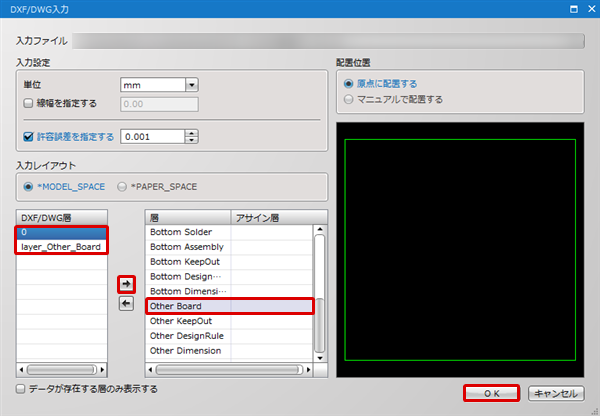This screenshot has height=416, width=600.
Task: Click layer list scroll up arrow
Action: (320, 229)
